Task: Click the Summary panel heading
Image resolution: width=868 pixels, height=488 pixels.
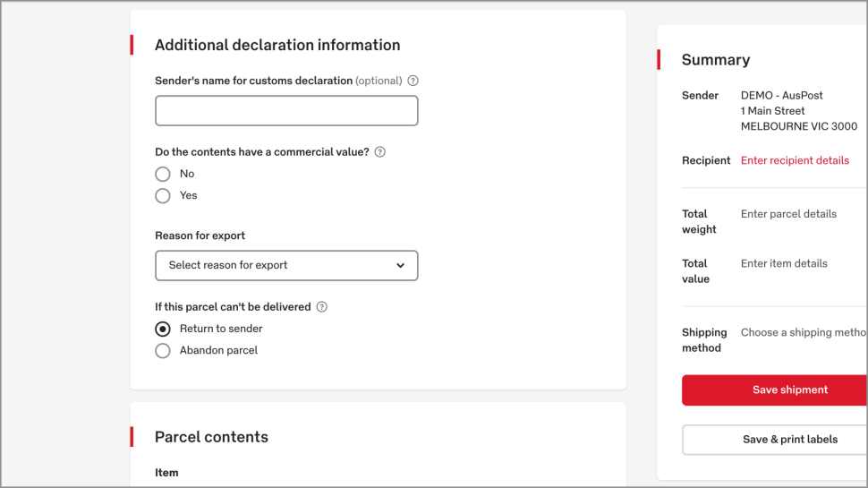Action: [715, 60]
